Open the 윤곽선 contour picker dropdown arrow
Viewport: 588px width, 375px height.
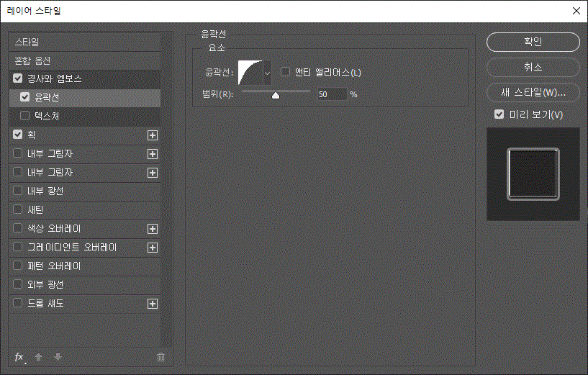click(x=267, y=73)
